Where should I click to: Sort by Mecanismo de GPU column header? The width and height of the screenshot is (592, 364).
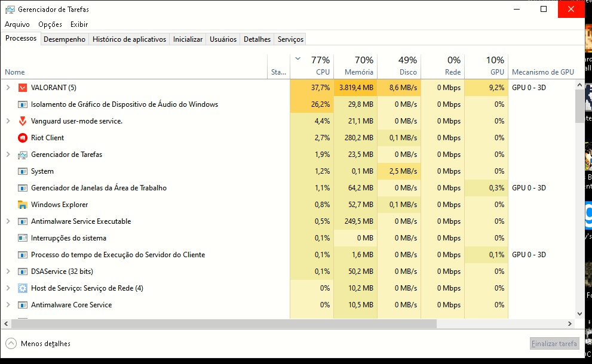pyautogui.click(x=543, y=72)
